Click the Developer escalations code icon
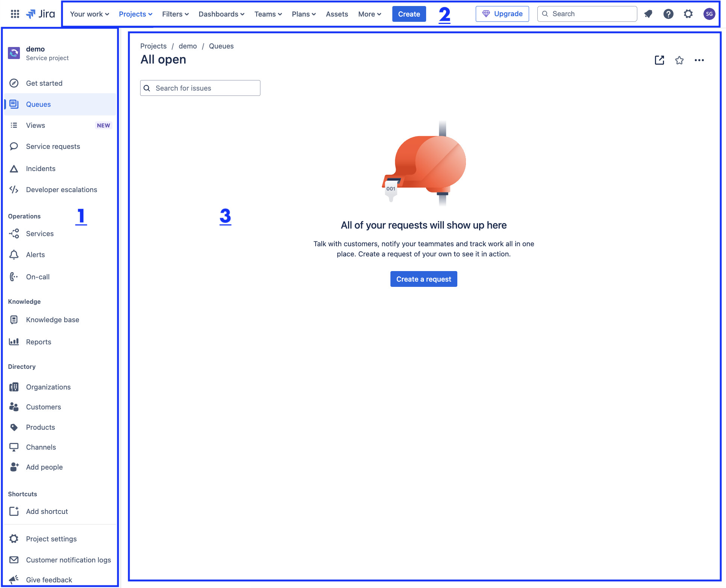Screen dimensions: 726x588 coord(14,189)
